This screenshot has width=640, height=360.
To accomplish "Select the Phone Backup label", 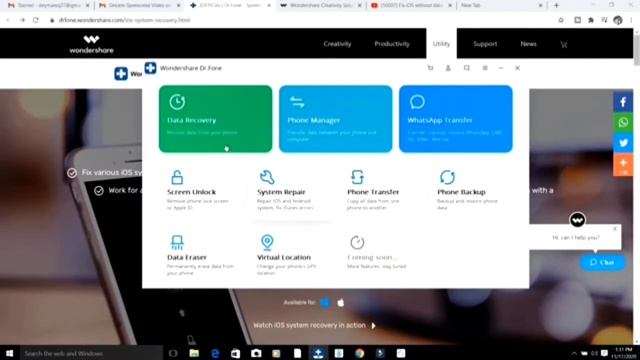I will (461, 192).
